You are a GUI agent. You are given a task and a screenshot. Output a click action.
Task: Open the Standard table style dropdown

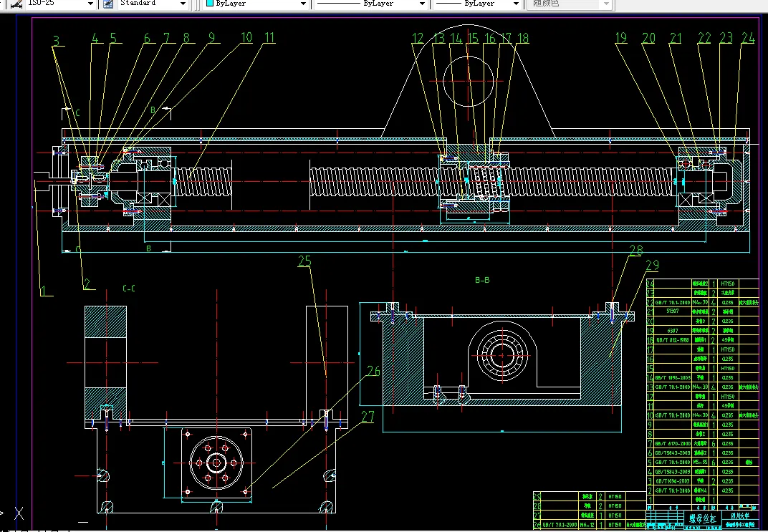[183, 4]
